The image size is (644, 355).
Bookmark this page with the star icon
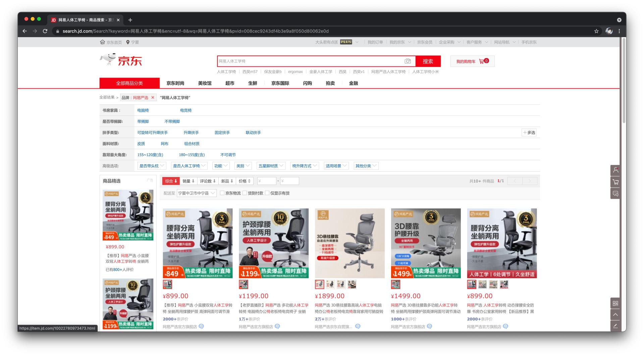[x=596, y=31]
